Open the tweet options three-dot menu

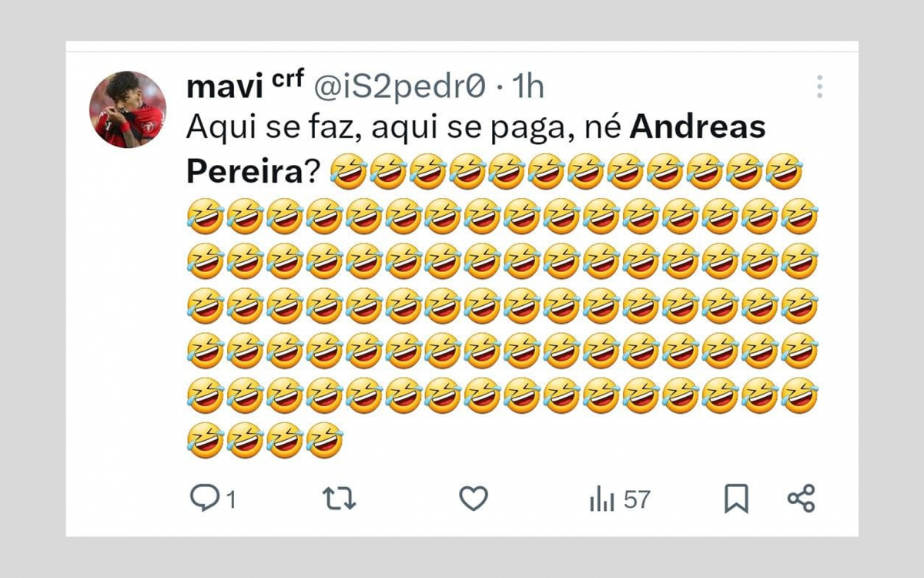[x=821, y=87]
